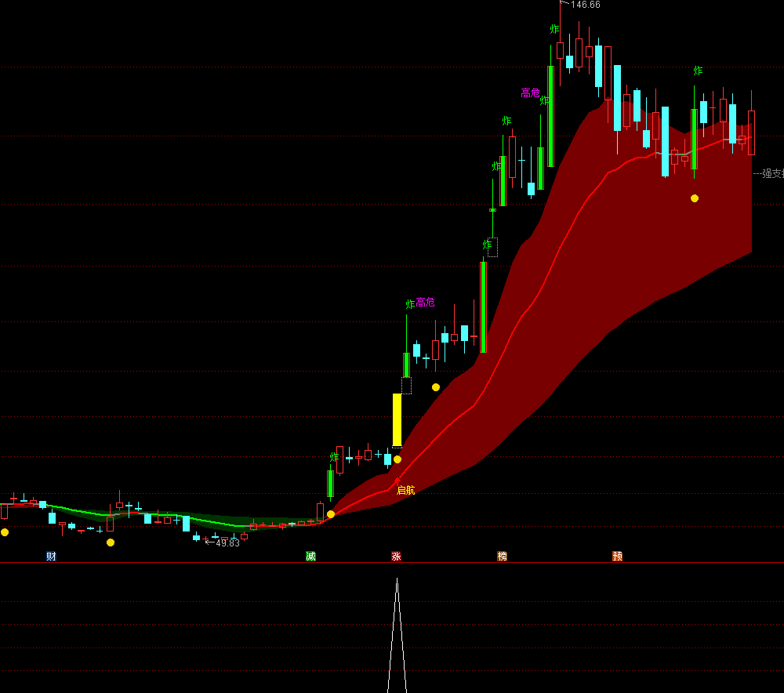The image size is (784, 693).
Task: Select the tall yellow candlestick
Action: click(x=397, y=419)
